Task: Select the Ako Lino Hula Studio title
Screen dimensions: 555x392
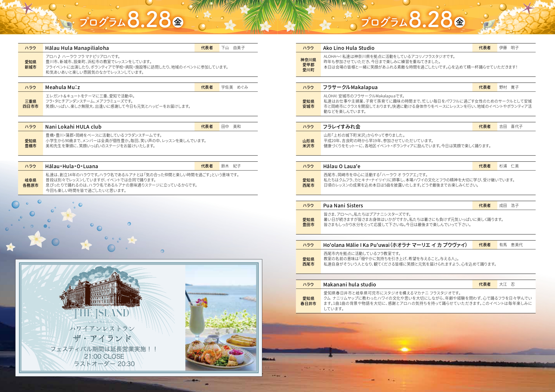Action: point(348,48)
